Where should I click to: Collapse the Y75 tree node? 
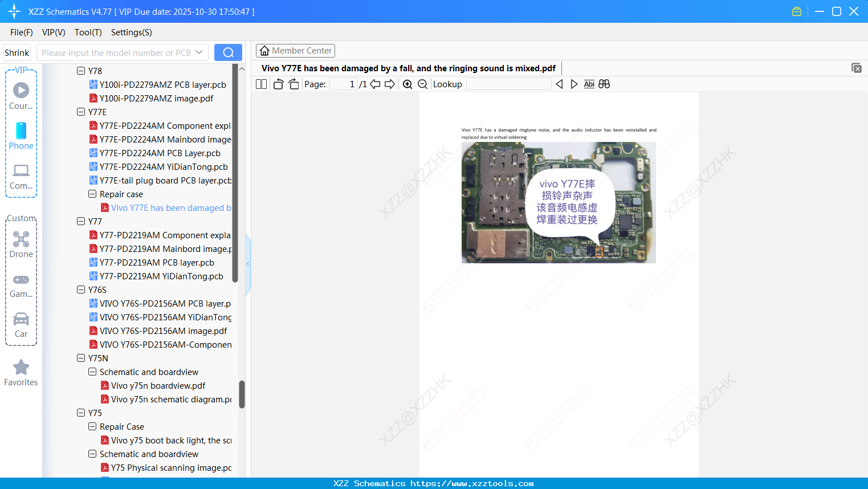point(81,413)
